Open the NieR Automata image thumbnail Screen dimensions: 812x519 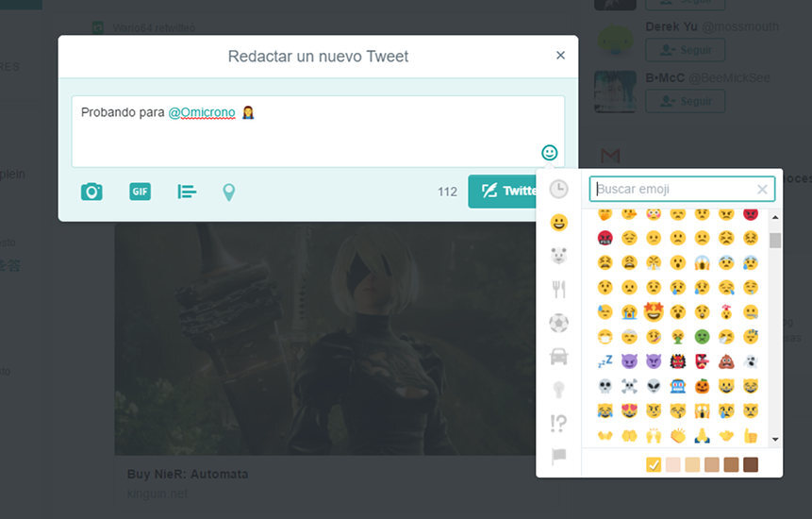click(x=325, y=340)
